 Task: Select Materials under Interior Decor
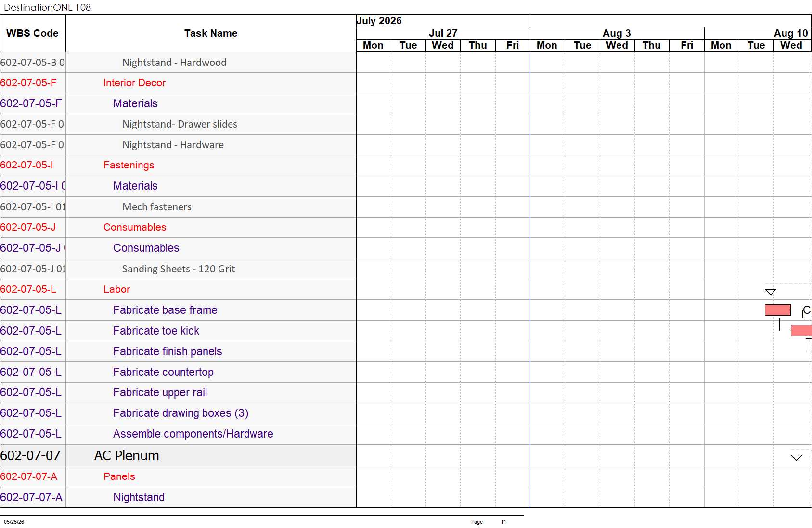coord(135,103)
